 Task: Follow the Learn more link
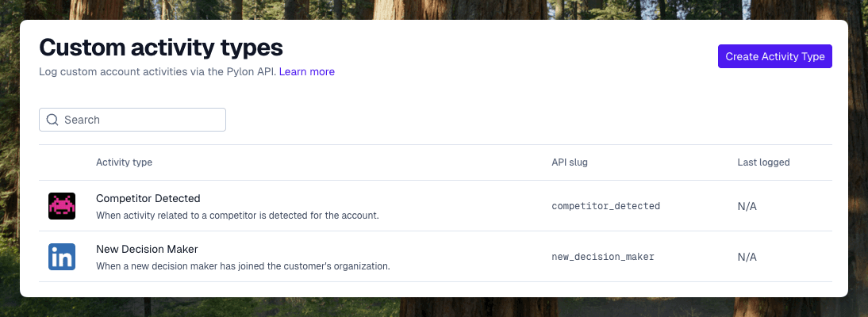coord(307,72)
